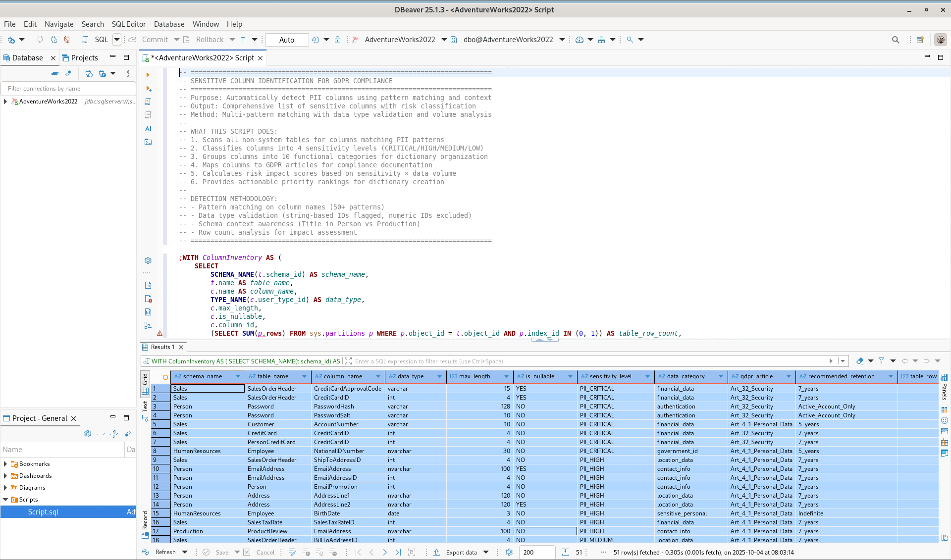This screenshot has height=560, width=951.
Task: Open the SQL console terminal icon
Action: click(148, 142)
